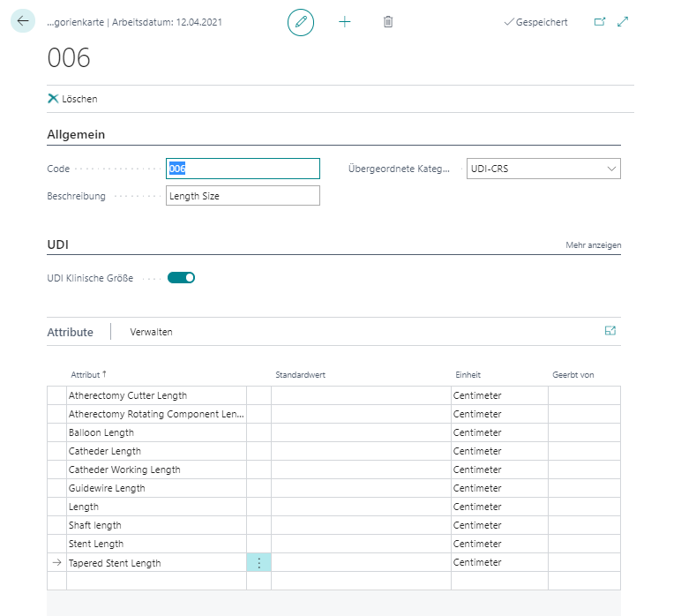
Task: Click the Löschen button
Action: click(72, 99)
